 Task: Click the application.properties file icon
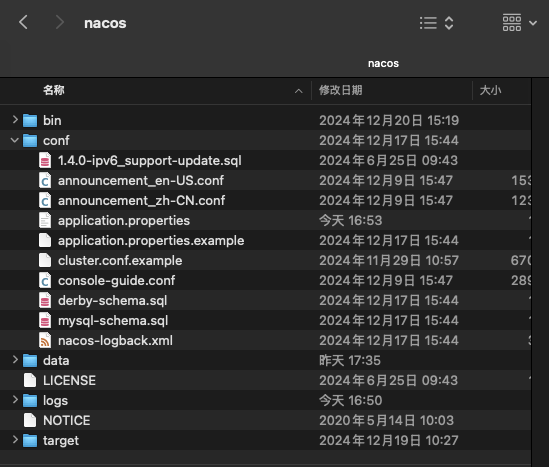pyautogui.click(x=45, y=220)
